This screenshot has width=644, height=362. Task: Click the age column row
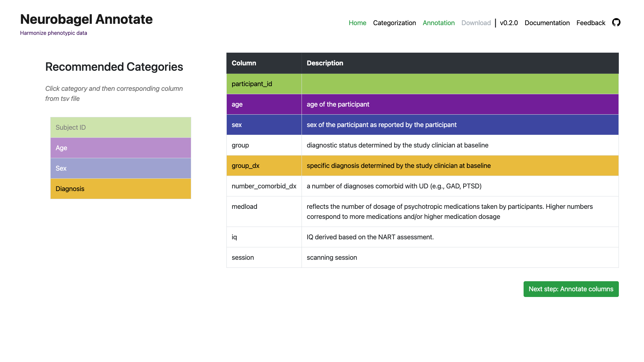(x=335, y=104)
